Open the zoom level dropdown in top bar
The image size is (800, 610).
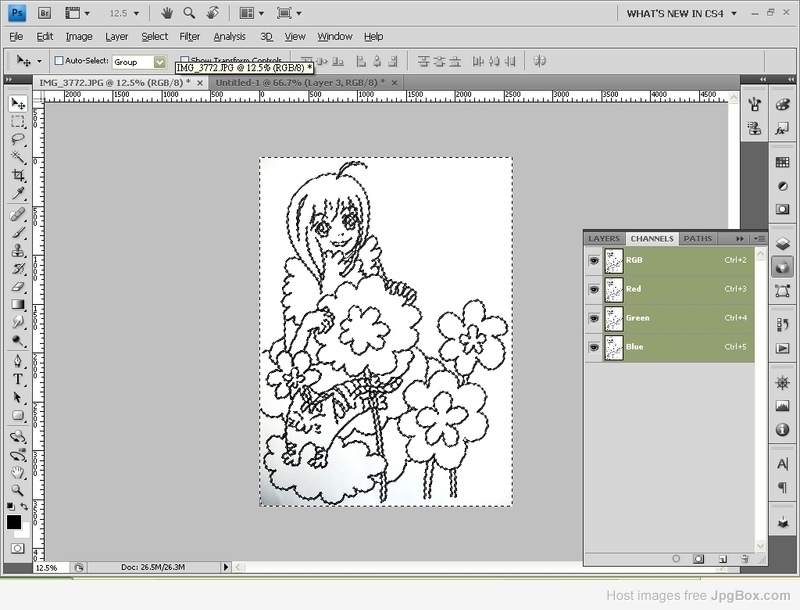coord(124,13)
